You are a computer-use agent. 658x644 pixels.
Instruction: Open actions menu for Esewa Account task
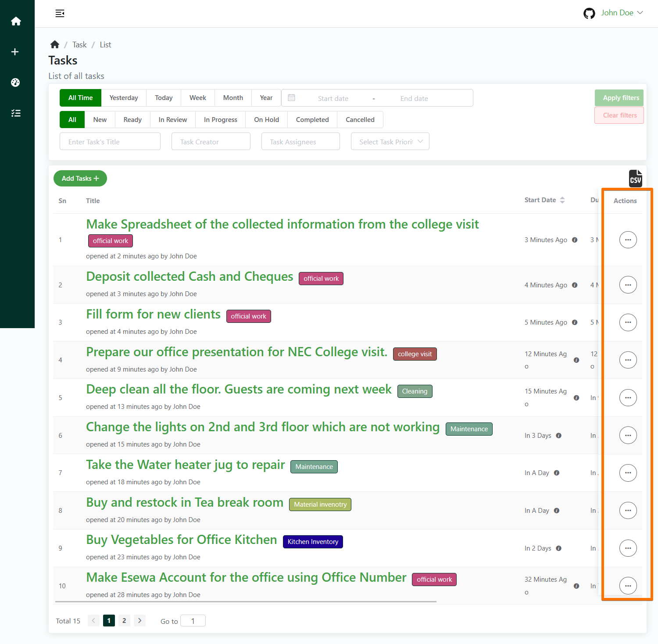click(x=628, y=586)
